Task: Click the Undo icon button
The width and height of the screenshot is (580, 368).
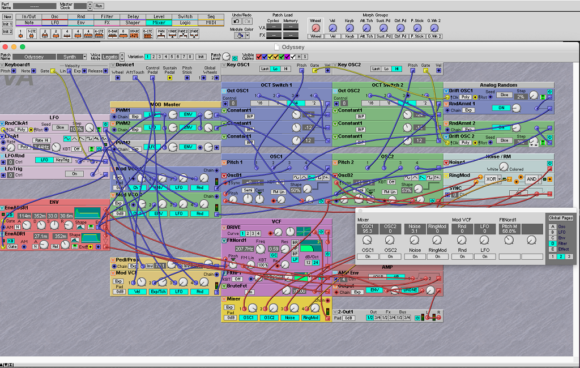Action: click(236, 21)
